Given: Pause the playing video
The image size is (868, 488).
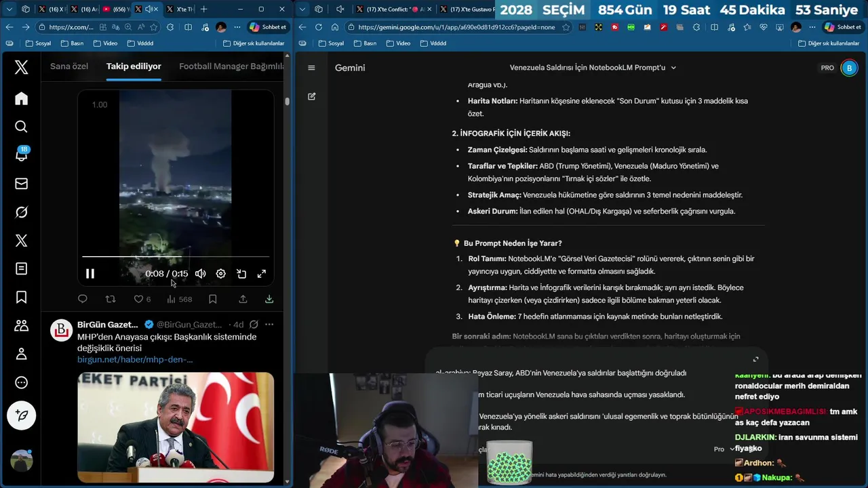Looking at the screenshot, I should (x=90, y=274).
